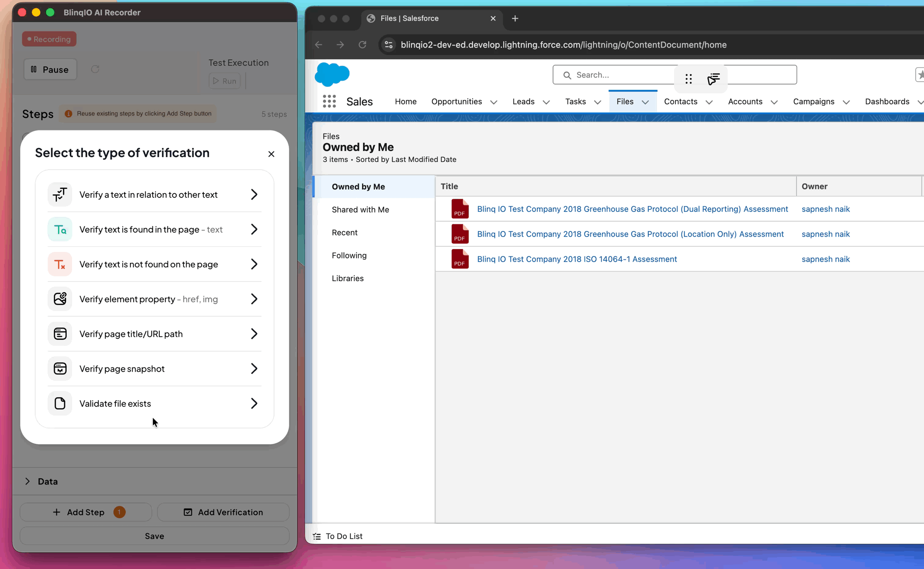Screen dimensions: 924x569
Task: Click the six-dot drag handle on floating toolbar
Action: (x=688, y=79)
